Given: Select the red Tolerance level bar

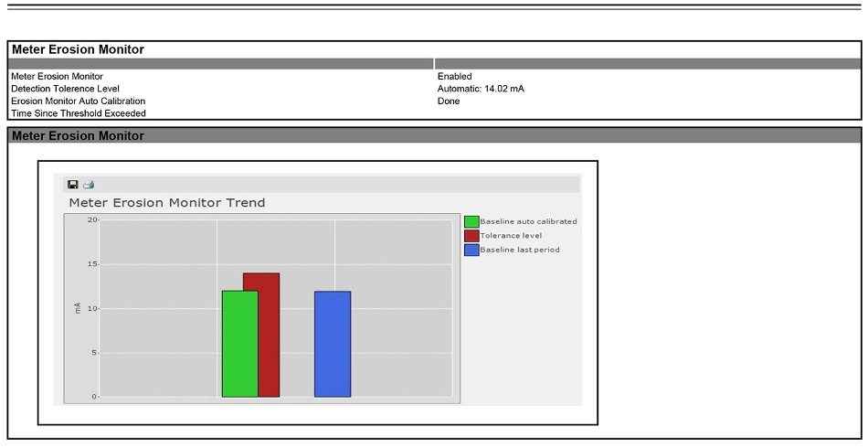Looking at the screenshot, I should 269,335.
